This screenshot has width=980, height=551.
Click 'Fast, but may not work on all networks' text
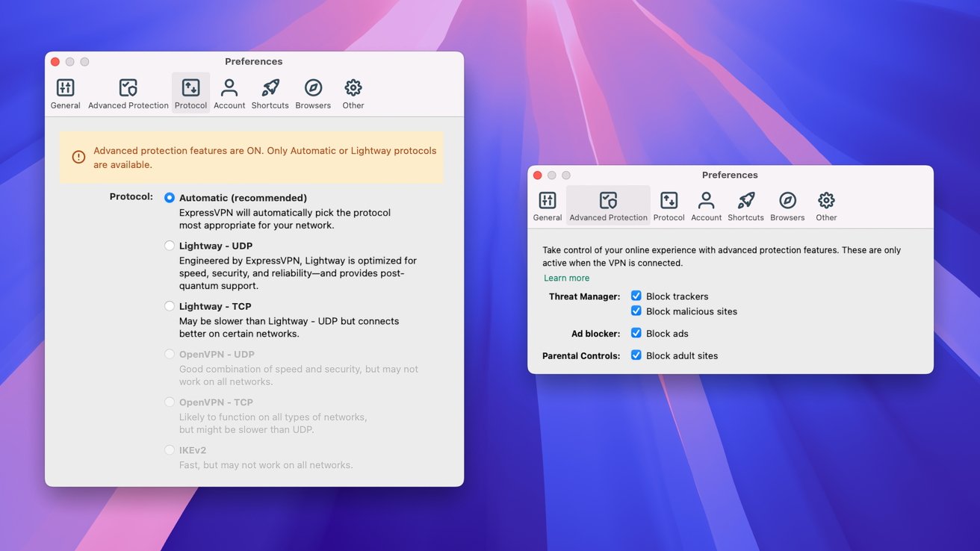(266, 465)
